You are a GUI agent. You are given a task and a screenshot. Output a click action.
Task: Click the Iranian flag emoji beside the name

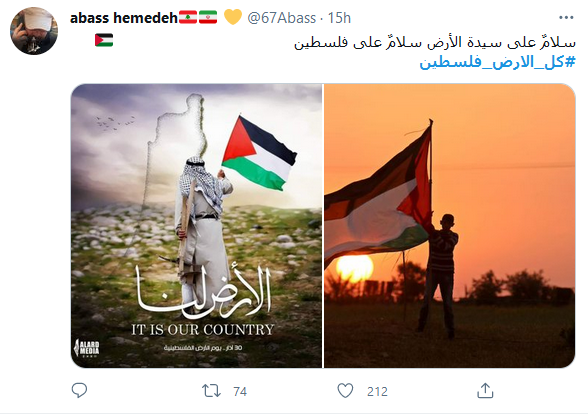pos(208,18)
